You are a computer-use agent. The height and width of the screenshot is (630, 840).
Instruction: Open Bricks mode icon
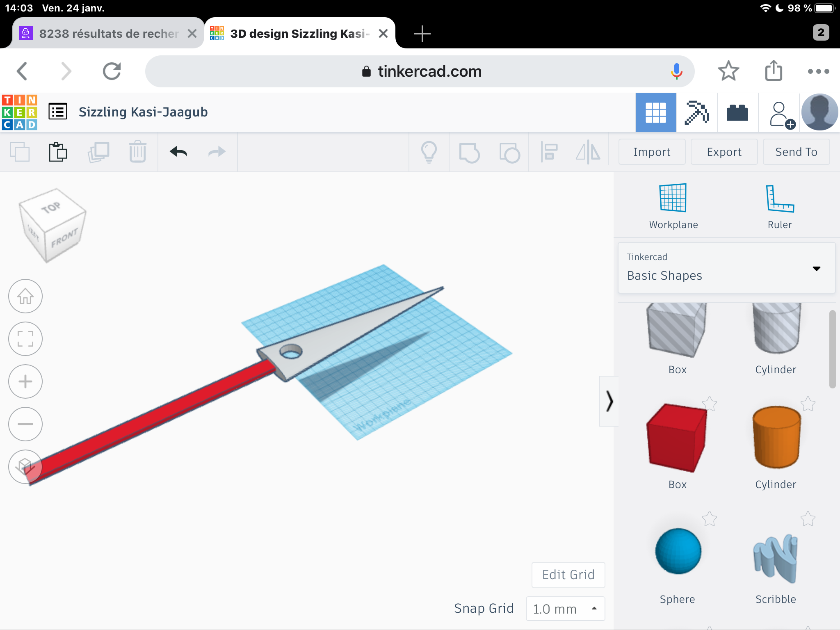pos(737,112)
